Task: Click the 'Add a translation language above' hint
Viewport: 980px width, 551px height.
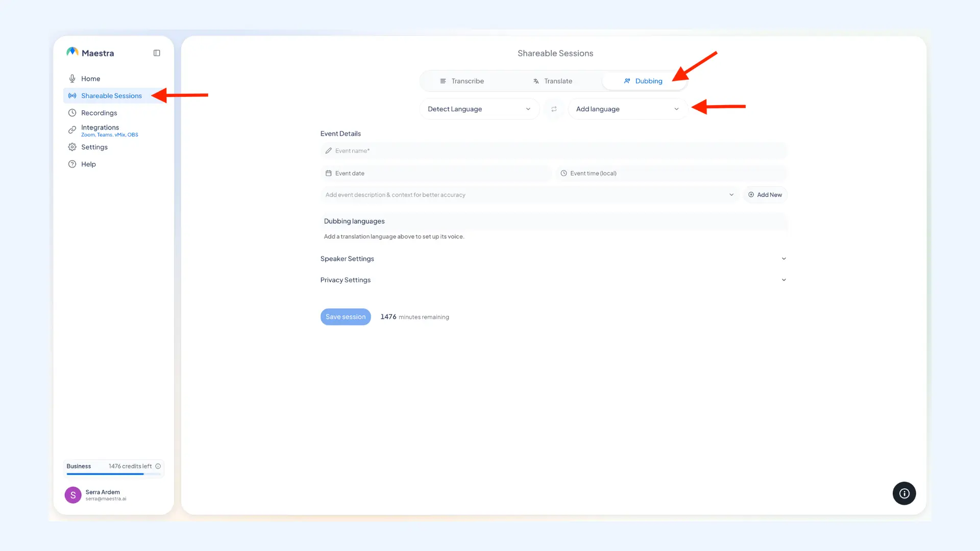Action: 394,237
